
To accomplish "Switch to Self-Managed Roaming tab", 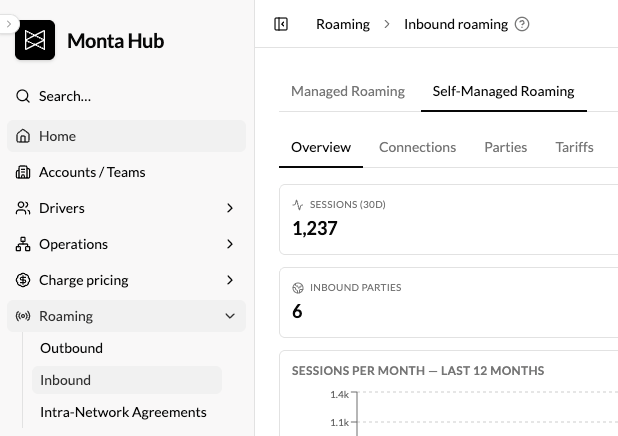I will point(503,91).
